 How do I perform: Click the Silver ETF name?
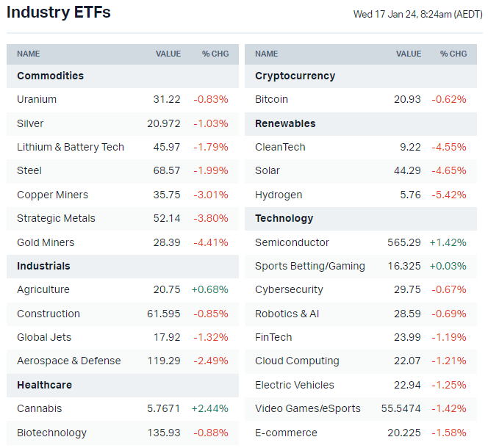coord(30,123)
